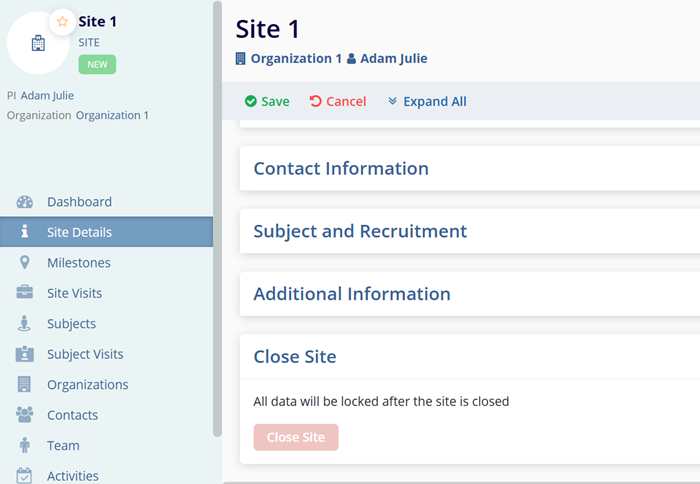Open Site Details in the sidebar
Viewport: 700px width, 484px height.
[80, 233]
